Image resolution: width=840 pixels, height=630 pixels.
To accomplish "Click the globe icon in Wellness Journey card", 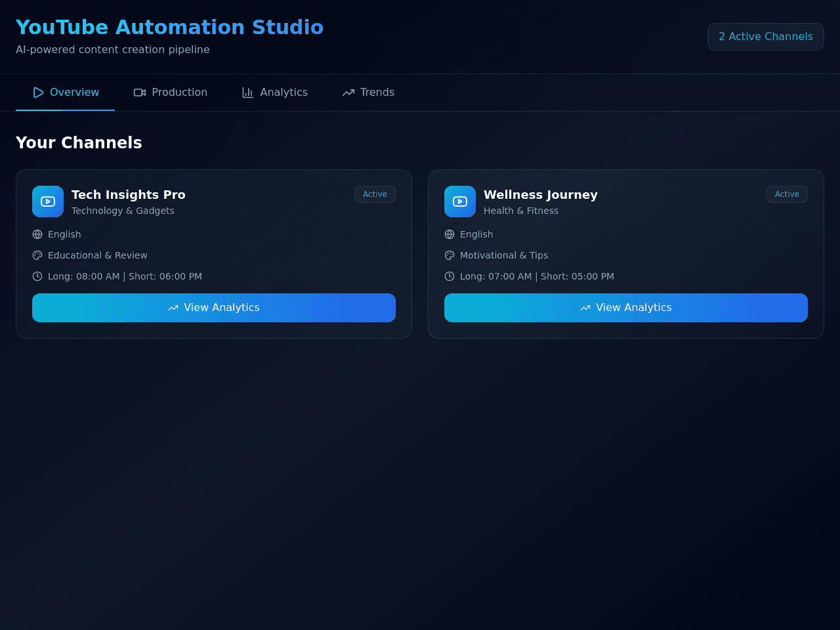I will pyautogui.click(x=450, y=234).
